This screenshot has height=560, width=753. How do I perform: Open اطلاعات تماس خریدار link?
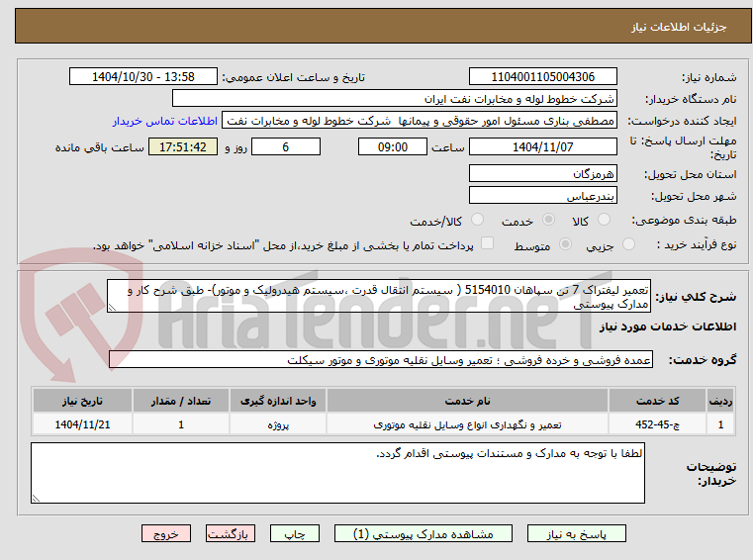(x=165, y=121)
